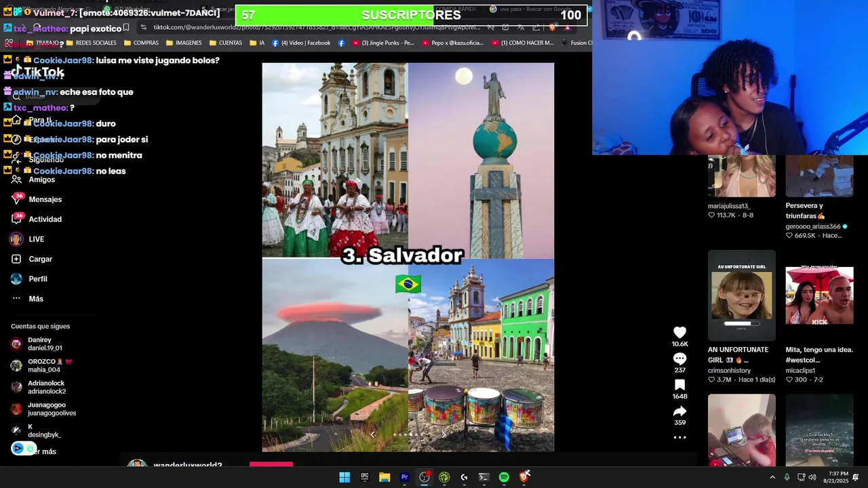
Task: Open notifications bell in system tray
Action: click(856, 477)
